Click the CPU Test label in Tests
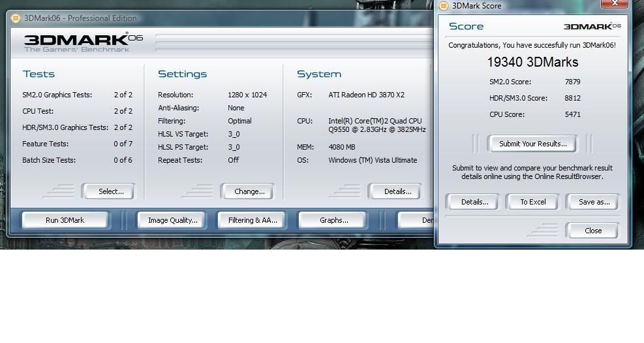The height and width of the screenshot is (343, 644). 38,111
